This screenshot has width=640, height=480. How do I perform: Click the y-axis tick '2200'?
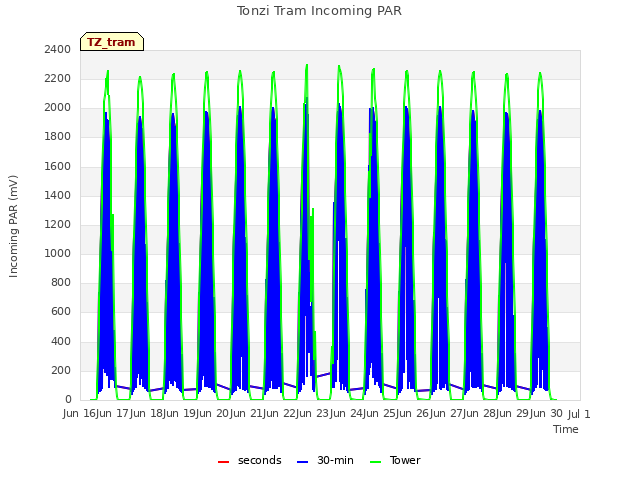(x=58, y=78)
